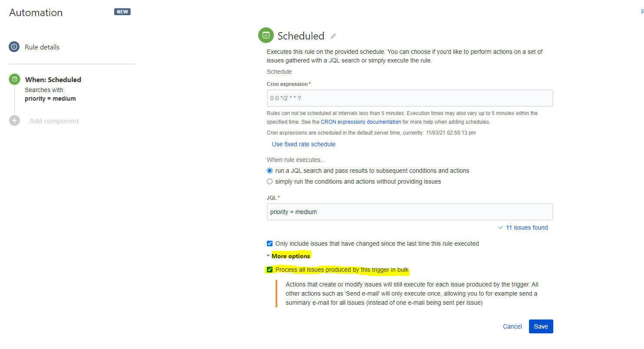The image size is (644, 349).
Task: Click the green checkmark near 11 issues found
Action: point(500,227)
